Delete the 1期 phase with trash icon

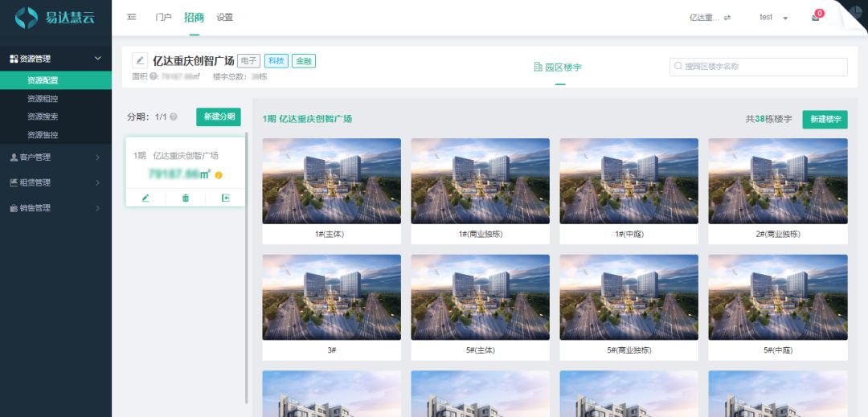(186, 198)
